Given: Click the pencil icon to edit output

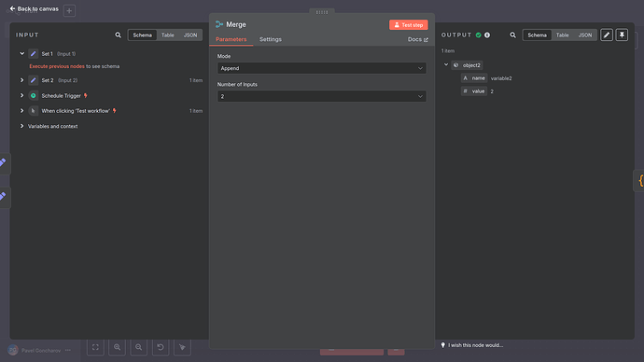Looking at the screenshot, I should point(607,35).
